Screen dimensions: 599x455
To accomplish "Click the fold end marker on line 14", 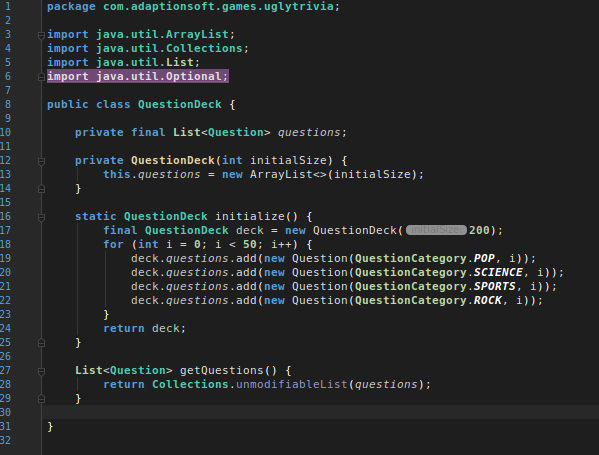I will (41, 189).
